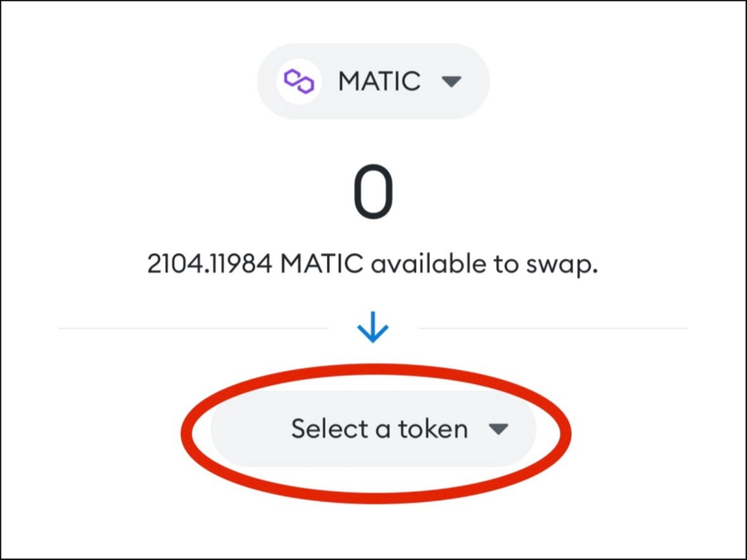Viewport: 747px width, 560px height.
Task: Click the dark triangle in MATIC pill
Action: coord(451,81)
